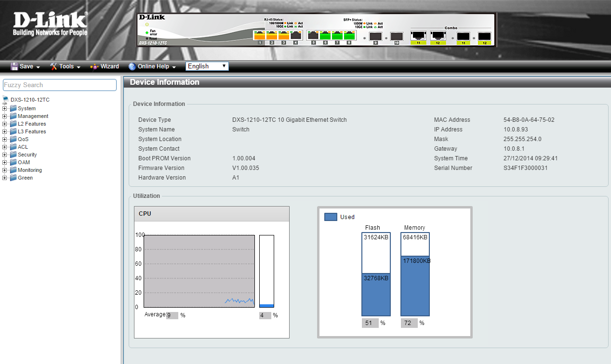Click the Tools wrench icon
The width and height of the screenshot is (611, 364).
pyautogui.click(x=53, y=66)
